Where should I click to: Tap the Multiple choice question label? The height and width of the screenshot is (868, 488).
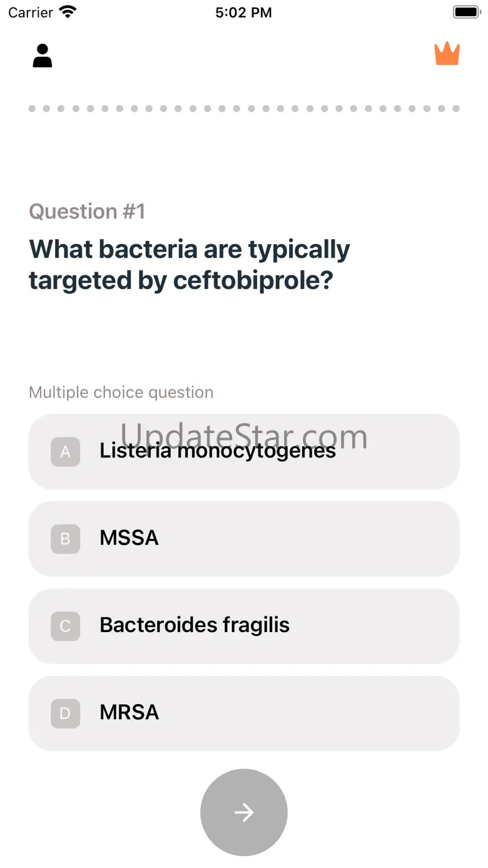tap(121, 392)
